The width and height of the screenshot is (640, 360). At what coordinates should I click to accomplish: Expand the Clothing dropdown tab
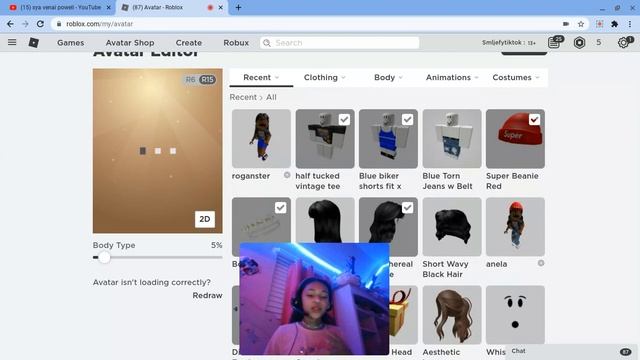[x=324, y=77]
